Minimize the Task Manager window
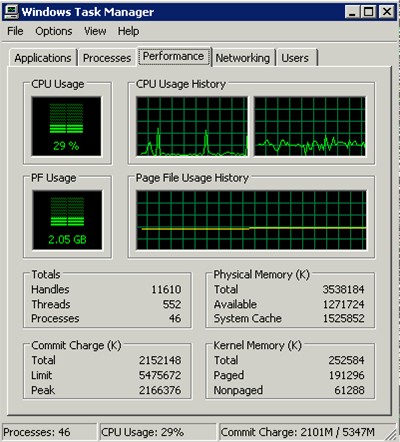 (x=353, y=12)
